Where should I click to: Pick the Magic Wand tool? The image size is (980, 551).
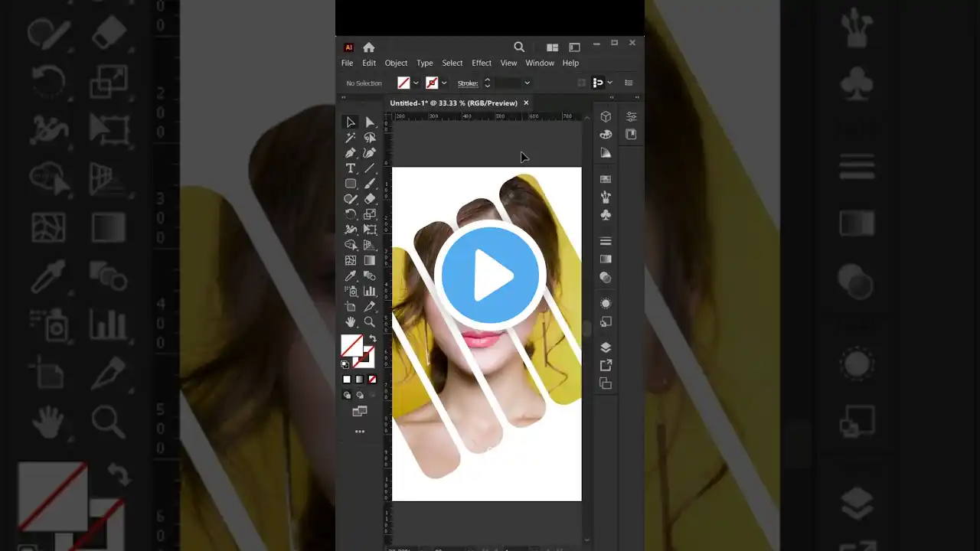[350, 138]
